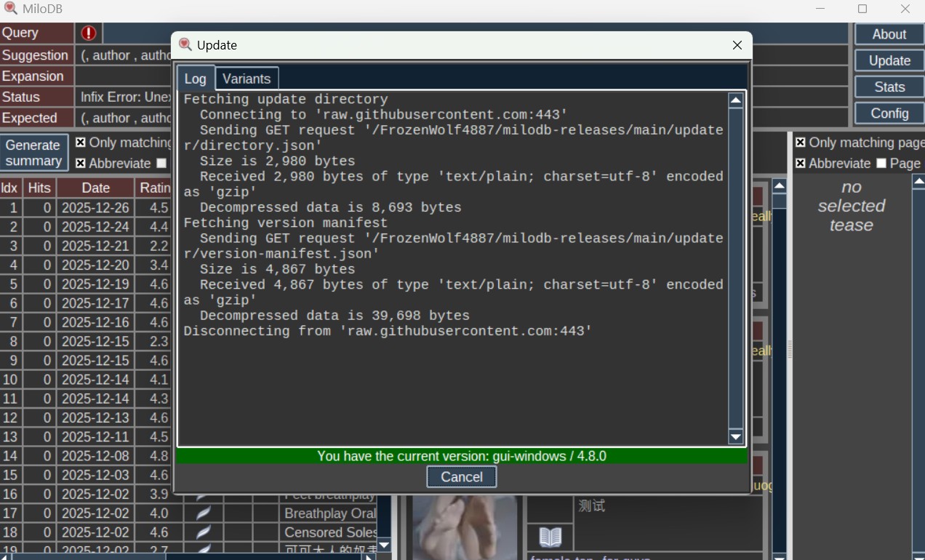Screen dimensions: 925x560
Task: Click the feather icon in the Censored Soles row
Action: [x=204, y=532]
